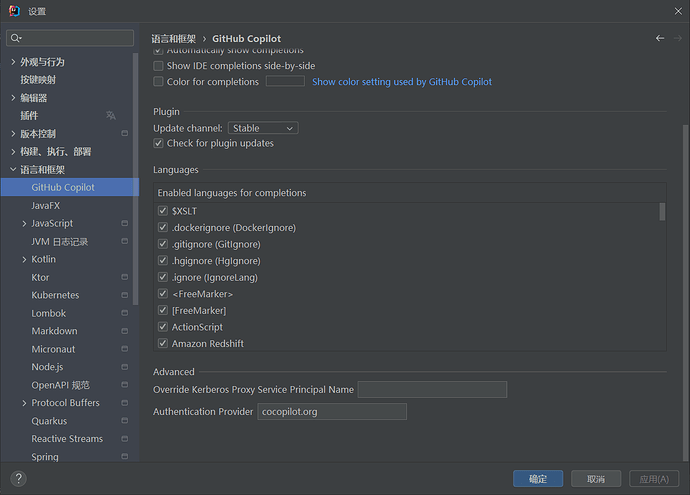Uncheck .dockerignore (DockerIgnore) language
Viewport: 690px width, 495px height.
163,227
